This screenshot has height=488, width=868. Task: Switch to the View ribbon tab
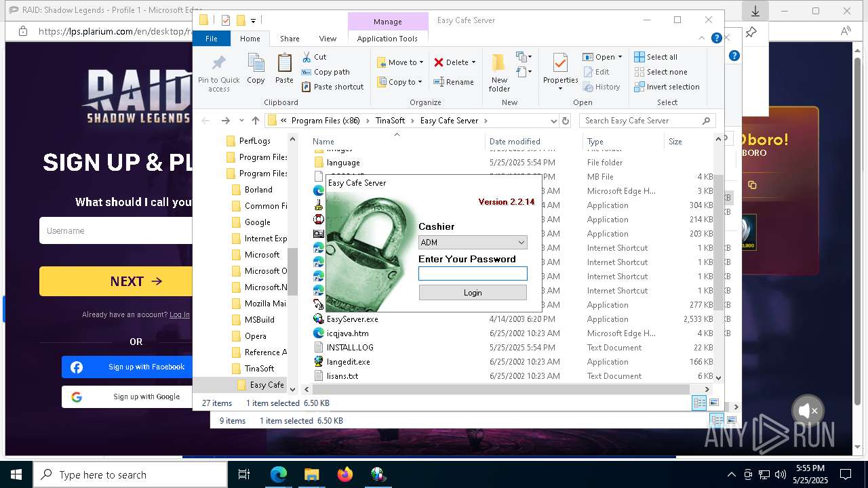[x=328, y=39]
